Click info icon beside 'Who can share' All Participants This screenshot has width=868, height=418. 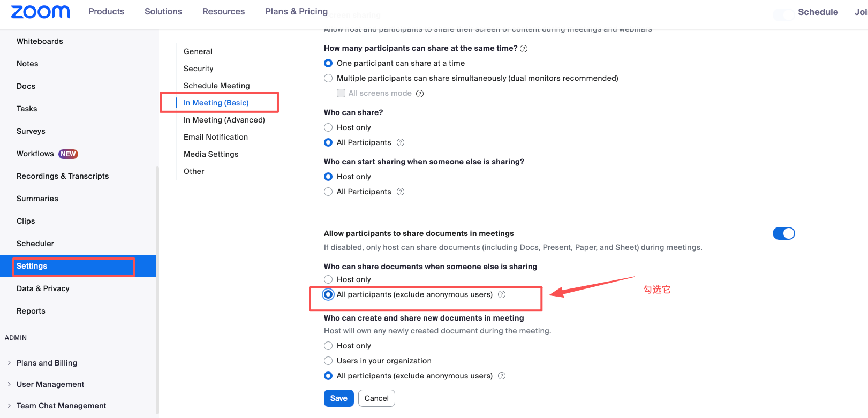tap(401, 142)
